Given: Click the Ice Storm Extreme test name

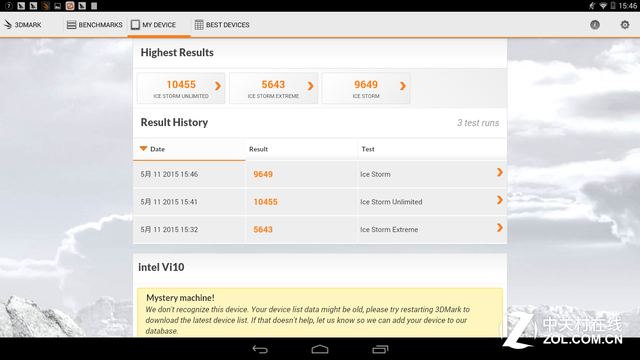Looking at the screenshot, I should click(x=389, y=230).
